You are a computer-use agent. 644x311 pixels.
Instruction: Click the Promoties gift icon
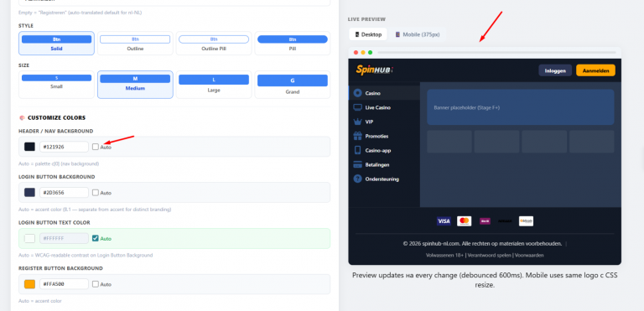click(x=357, y=136)
